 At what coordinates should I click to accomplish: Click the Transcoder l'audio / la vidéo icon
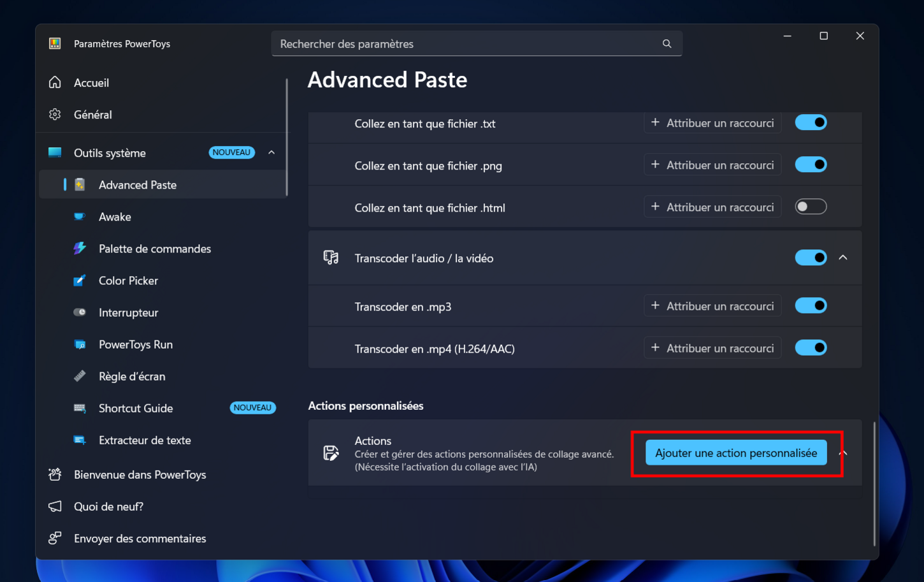tap(331, 258)
